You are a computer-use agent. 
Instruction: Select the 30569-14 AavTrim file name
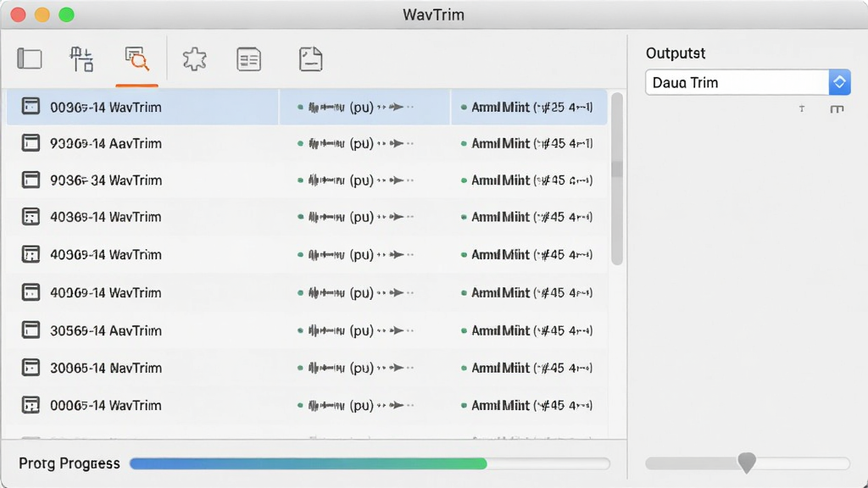click(106, 331)
